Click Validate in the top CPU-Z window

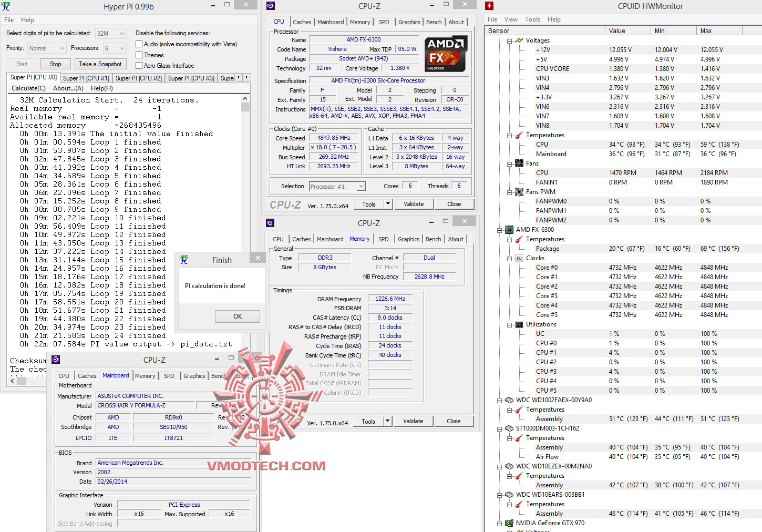414,204
